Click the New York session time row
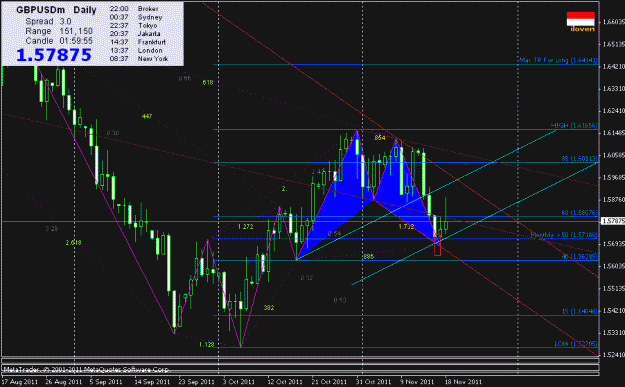 point(139,59)
